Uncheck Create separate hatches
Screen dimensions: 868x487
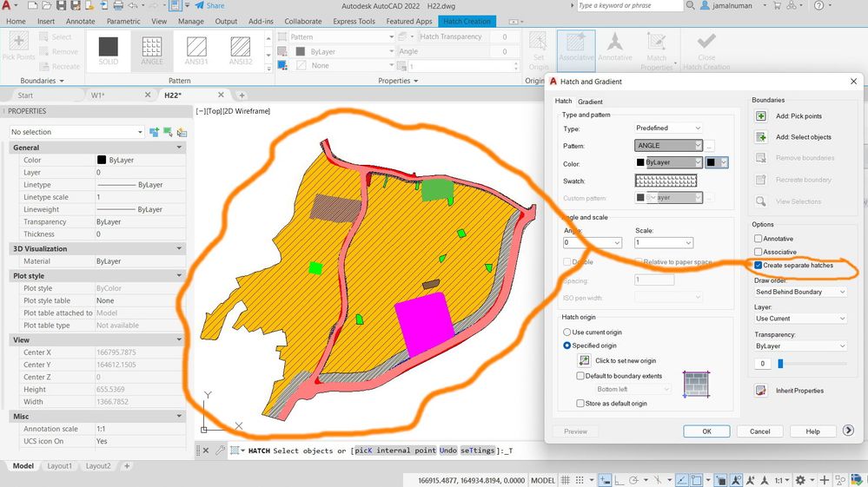coord(758,266)
